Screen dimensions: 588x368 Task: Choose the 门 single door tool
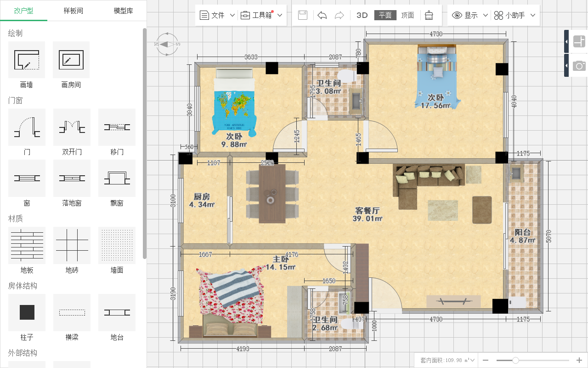tap(27, 127)
